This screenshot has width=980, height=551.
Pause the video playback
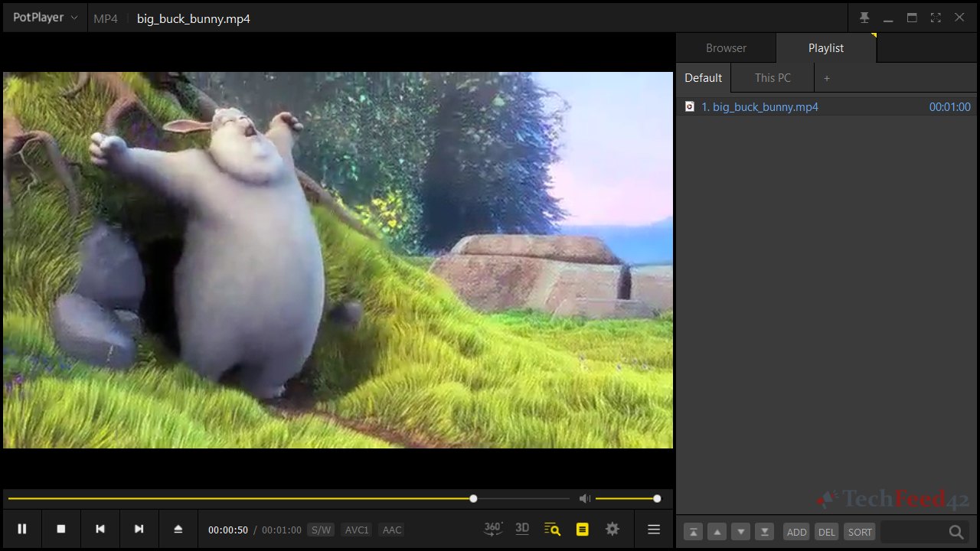pos(22,529)
